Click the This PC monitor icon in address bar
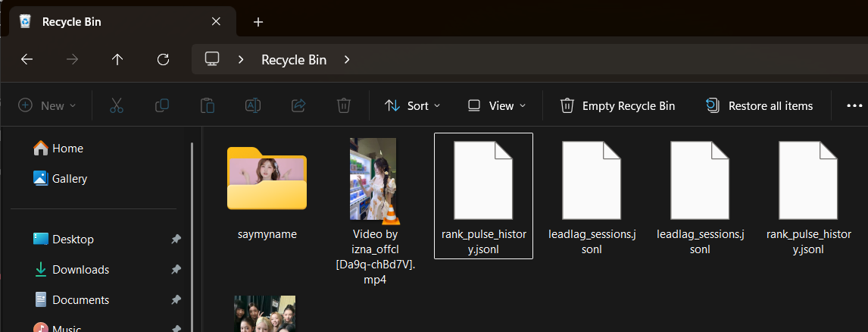This screenshot has height=332, width=868. tap(212, 59)
